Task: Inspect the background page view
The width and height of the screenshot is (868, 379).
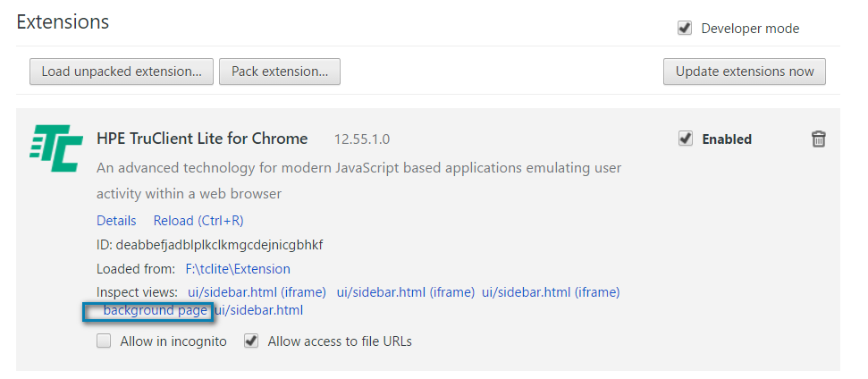Action: point(155,310)
